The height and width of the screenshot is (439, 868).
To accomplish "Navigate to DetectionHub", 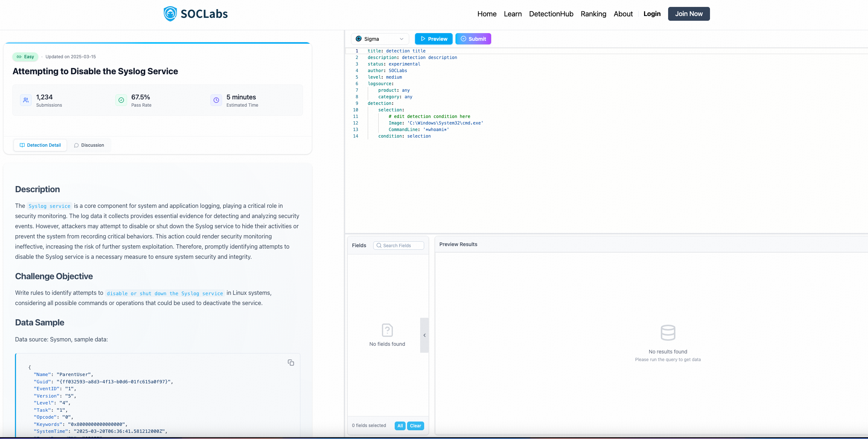I will (x=551, y=14).
